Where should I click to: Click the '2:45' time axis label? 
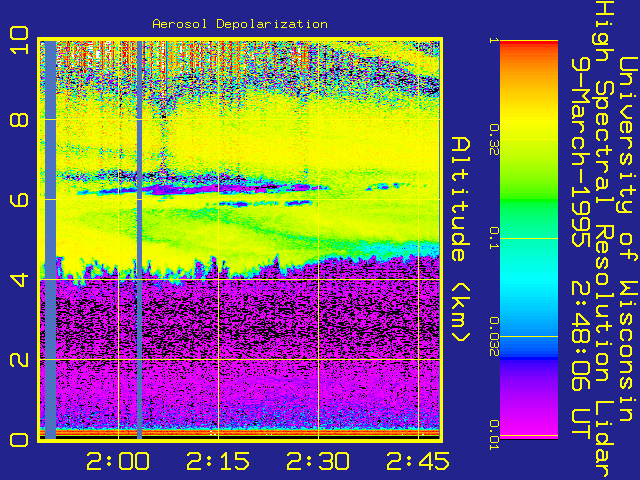(418, 461)
